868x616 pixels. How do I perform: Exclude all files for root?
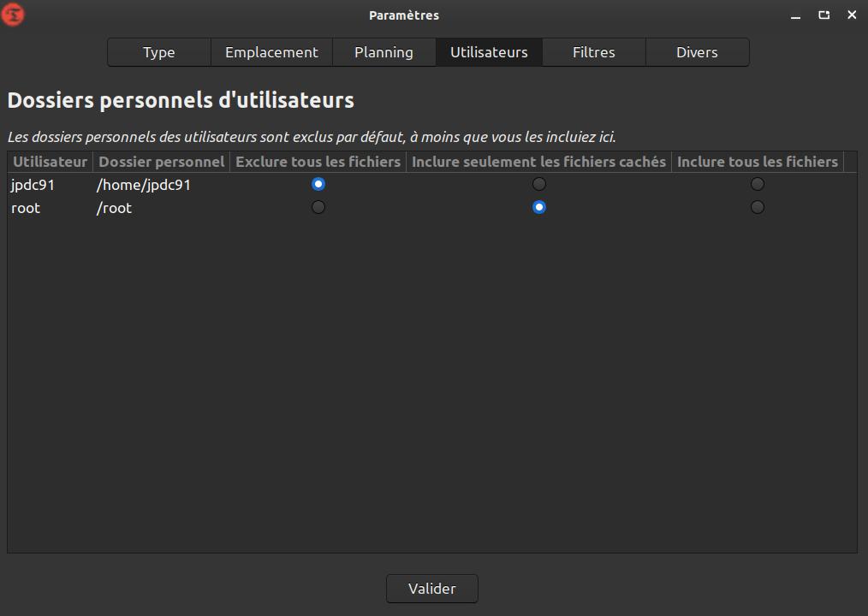pyautogui.click(x=318, y=207)
